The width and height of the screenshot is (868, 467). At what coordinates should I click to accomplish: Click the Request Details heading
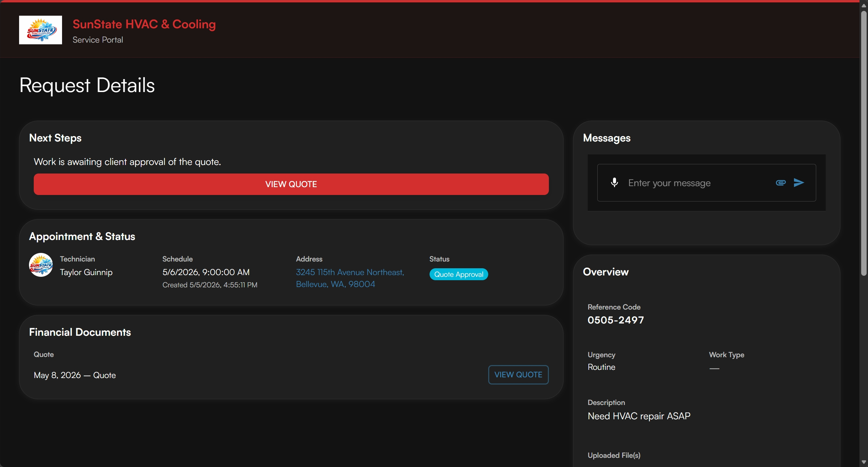[87, 85]
